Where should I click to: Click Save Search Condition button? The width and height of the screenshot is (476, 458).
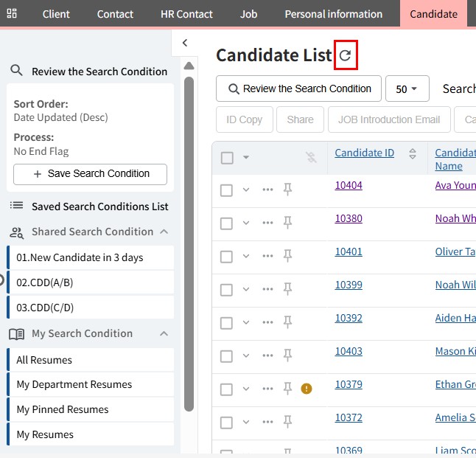coord(90,174)
